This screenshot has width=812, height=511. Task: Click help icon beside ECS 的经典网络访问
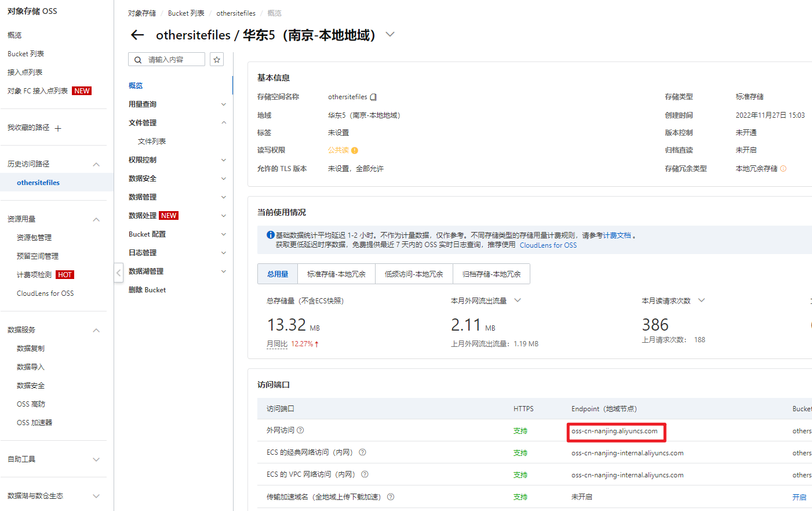point(362,452)
